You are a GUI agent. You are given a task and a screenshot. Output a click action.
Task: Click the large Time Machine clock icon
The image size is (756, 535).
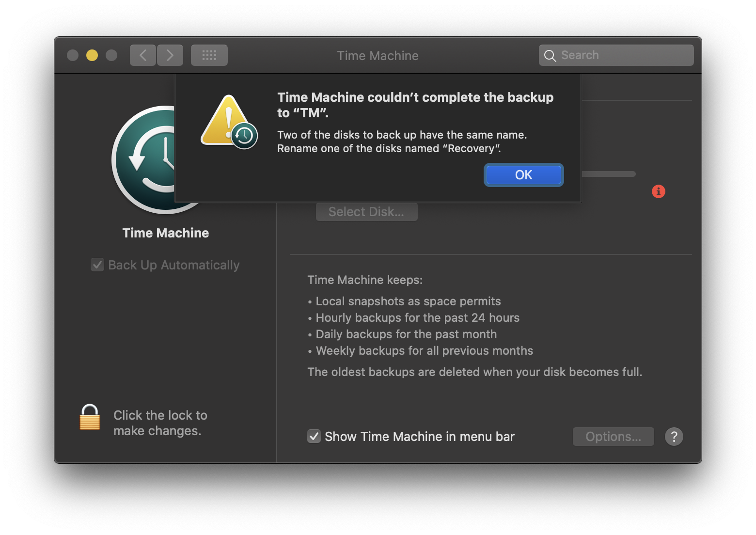pyautogui.click(x=143, y=159)
